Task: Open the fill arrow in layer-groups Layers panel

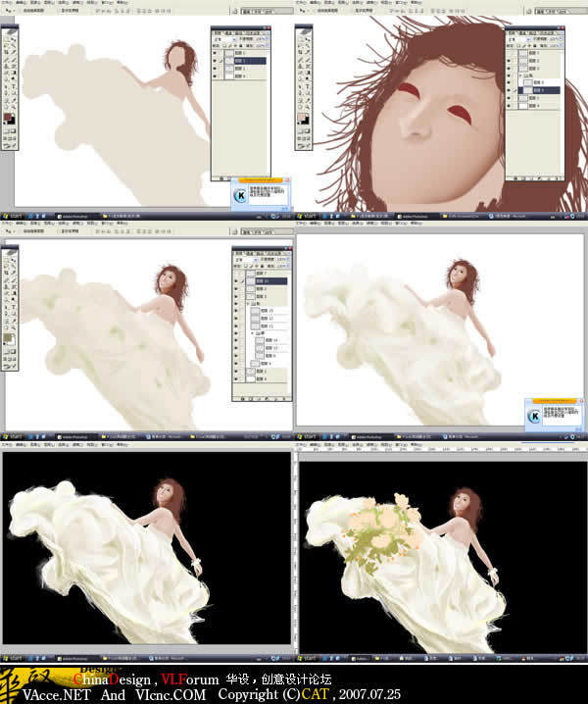Action: [x=287, y=267]
